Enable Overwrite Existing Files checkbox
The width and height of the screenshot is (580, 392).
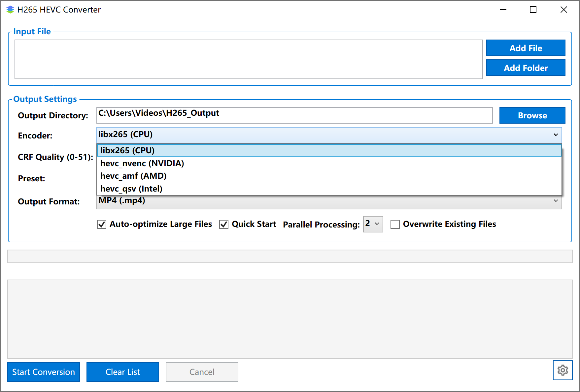click(x=395, y=225)
